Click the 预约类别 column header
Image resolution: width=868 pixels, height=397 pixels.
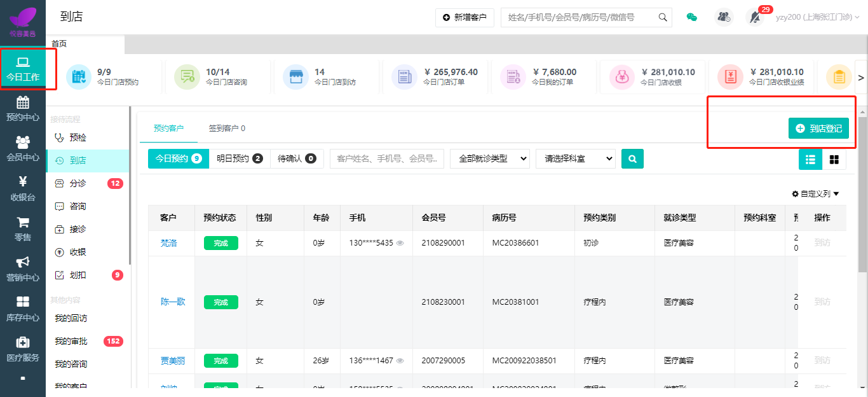[x=599, y=218]
